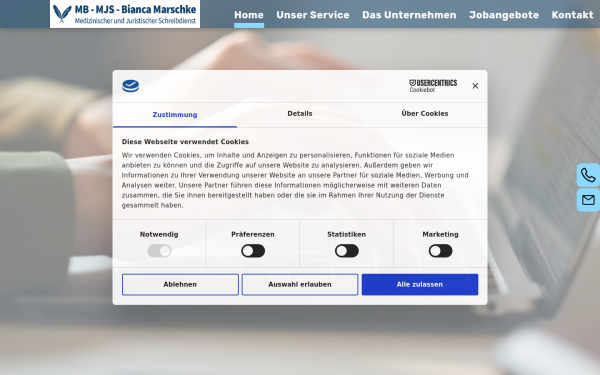This screenshot has width=600, height=375.
Task: Open the Usercentrics Cookiebot logo link
Action: (x=433, y=86)
